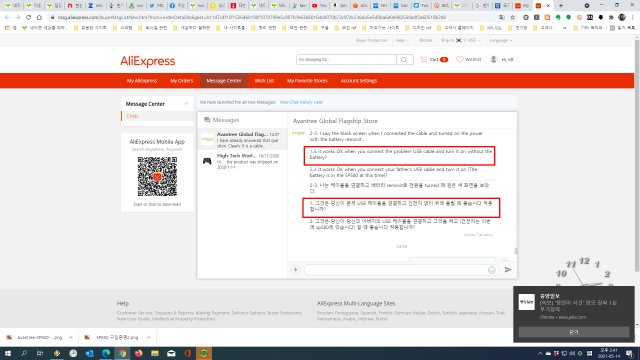640x360 pixels.
Task: Open the High Tech World conversation
Action: click(242, 161)
